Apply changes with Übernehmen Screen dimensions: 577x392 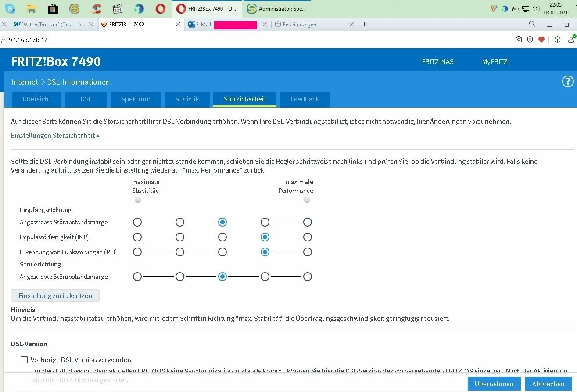(494, 384)
